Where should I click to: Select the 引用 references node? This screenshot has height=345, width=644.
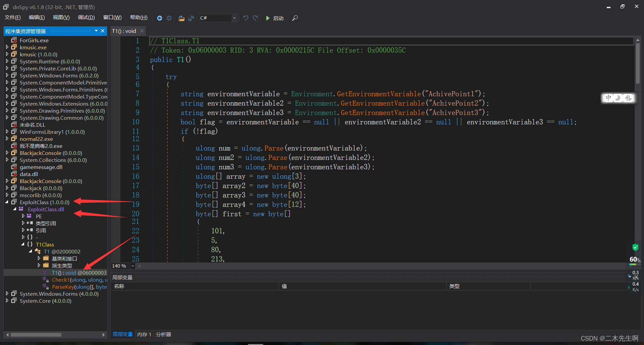click(x=41, y=230)
